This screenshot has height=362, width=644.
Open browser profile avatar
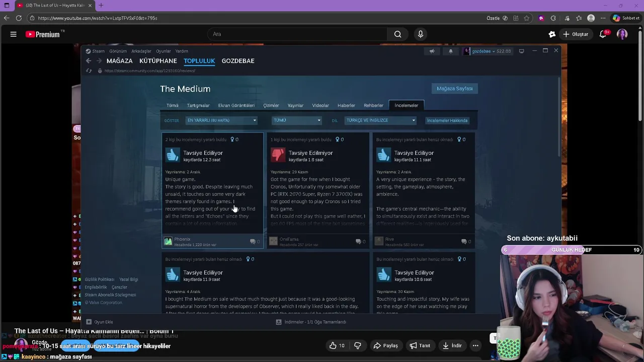[x=591, y=18]
